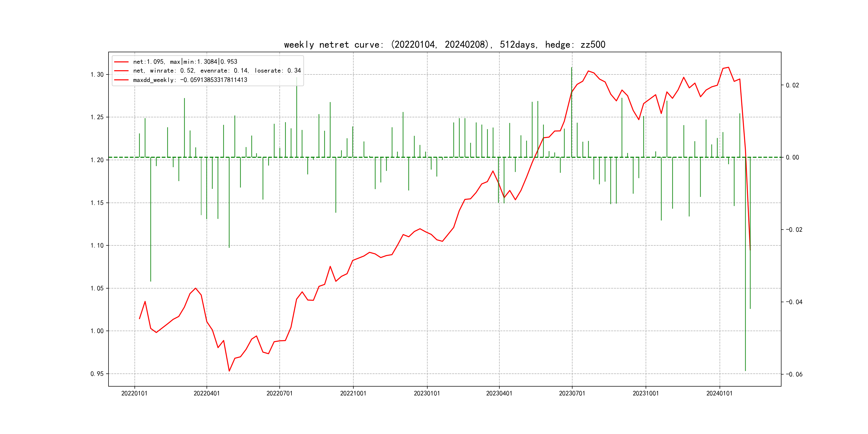Click the 20240101 x-axis label
Image resolution: width=868 pixels, height=434 pixels.
[x=719, y=393]
